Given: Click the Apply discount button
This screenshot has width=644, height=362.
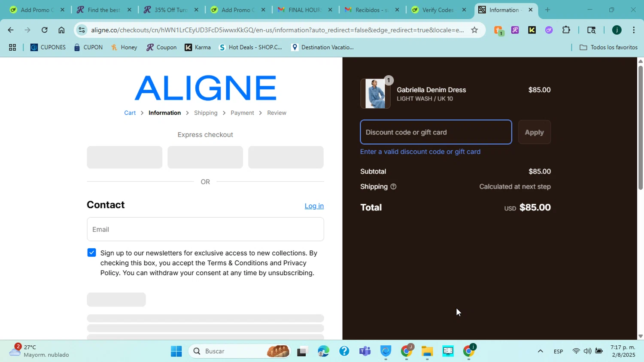Looking at the screenshot, I should click(x=534, y=132).
